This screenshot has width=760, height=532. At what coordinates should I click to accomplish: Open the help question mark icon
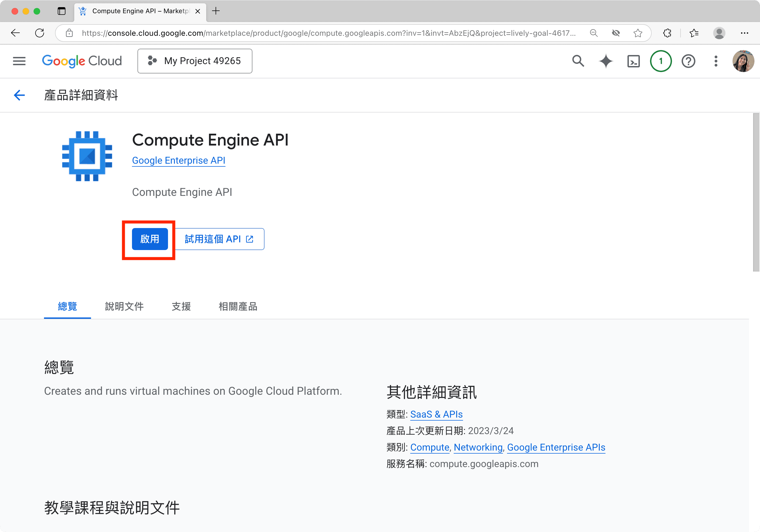click(x=688, y=61)
